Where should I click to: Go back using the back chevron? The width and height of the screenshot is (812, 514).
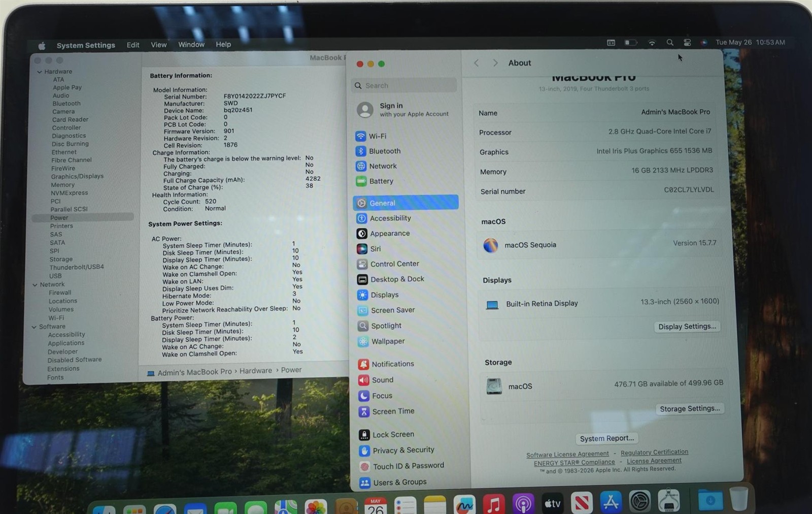477,63
